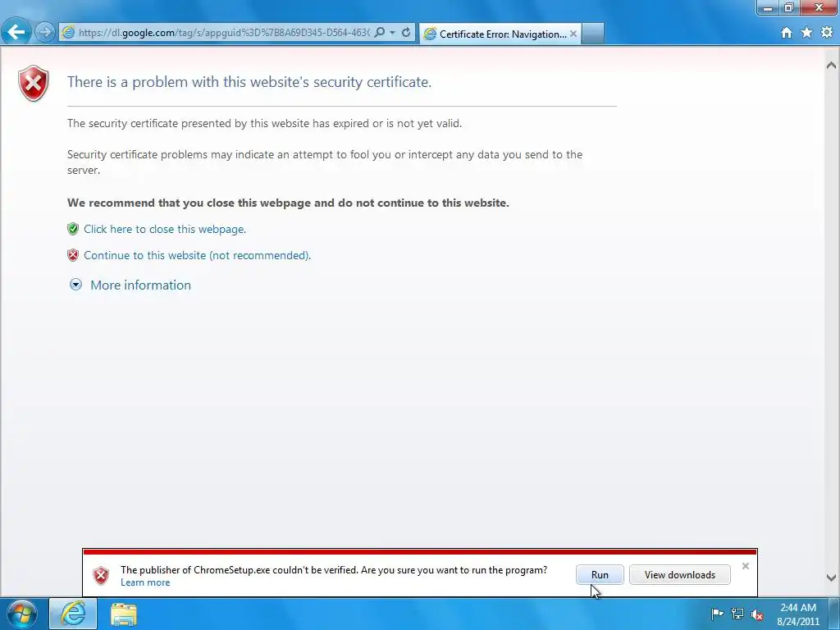Click the scrollbar up arrow
The width and height of the screenshot is (840, 630).
pyautogui.click(x=831, y=66)
